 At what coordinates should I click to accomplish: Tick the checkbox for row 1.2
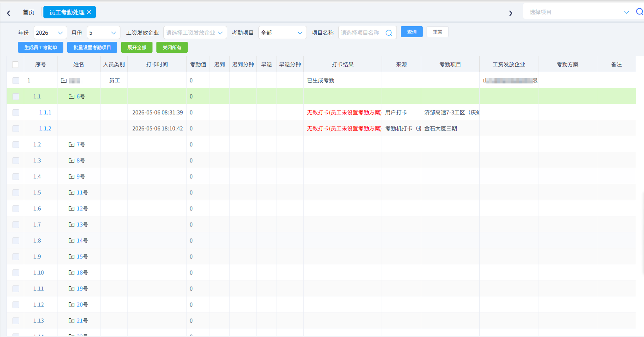coord(16,144)
